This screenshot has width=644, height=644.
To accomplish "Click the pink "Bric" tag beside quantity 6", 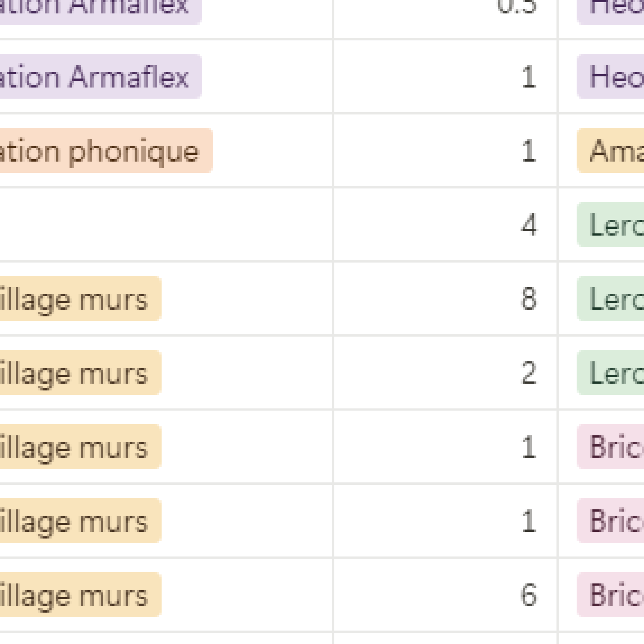I will pyautogui.click(x=613, y=595).
